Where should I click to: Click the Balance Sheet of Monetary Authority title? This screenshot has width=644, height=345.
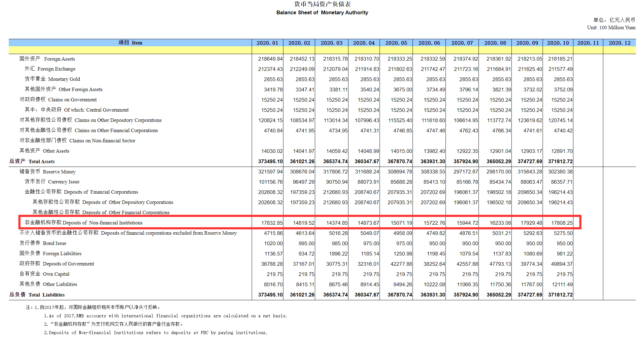tap(322, 12)
